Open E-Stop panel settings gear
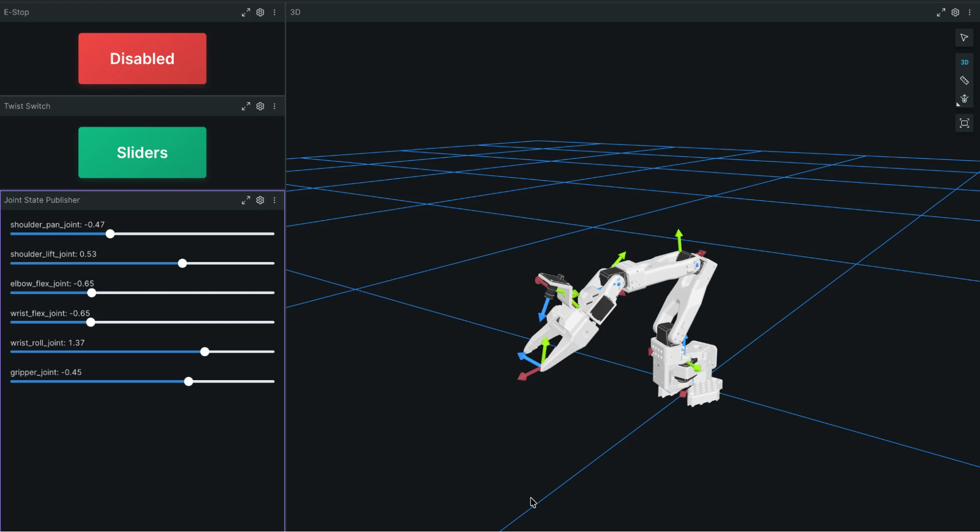980x532 pixels. (260, 12)
